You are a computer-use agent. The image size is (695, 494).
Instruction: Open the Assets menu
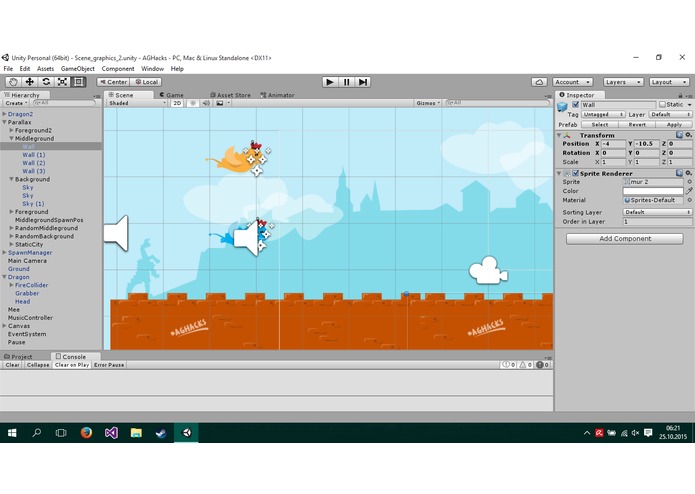pyautogui.click(x=45, y=69)
